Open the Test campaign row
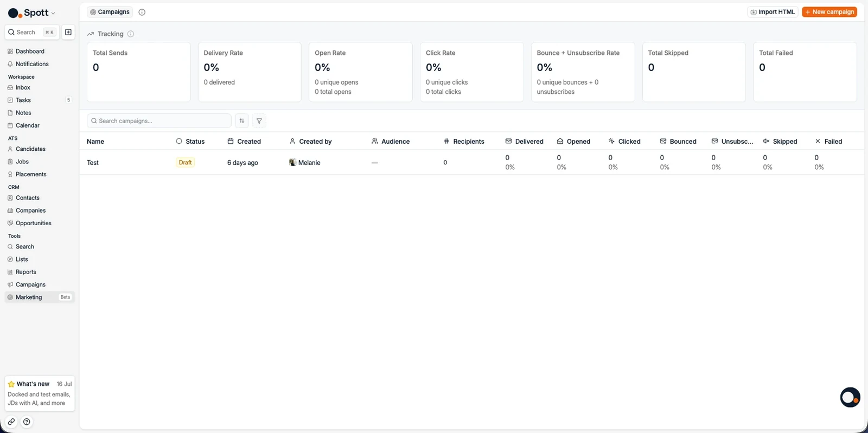This screenshot has height=433, width=868. [471, 162]
